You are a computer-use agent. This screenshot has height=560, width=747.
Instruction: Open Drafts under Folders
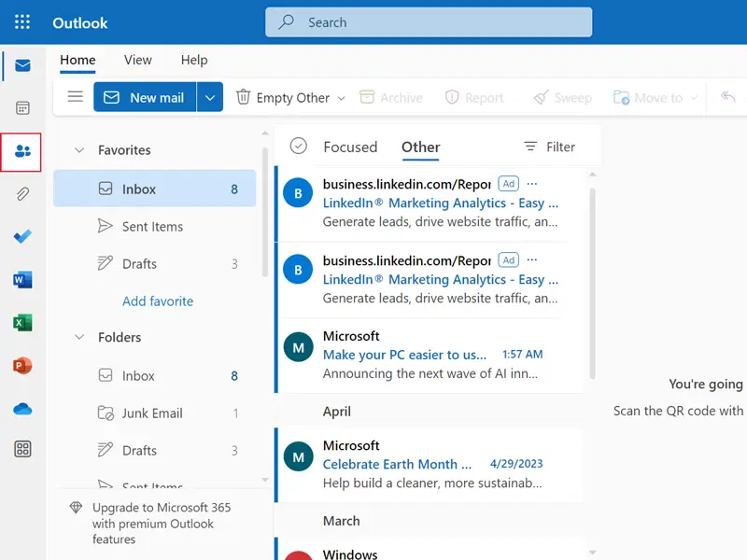(x=155, y=450)
